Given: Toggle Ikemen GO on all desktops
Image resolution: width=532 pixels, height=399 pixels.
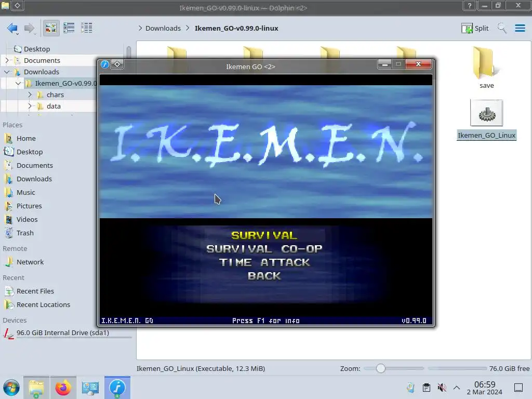Looking at the screenshot, I should pos(117,64).
